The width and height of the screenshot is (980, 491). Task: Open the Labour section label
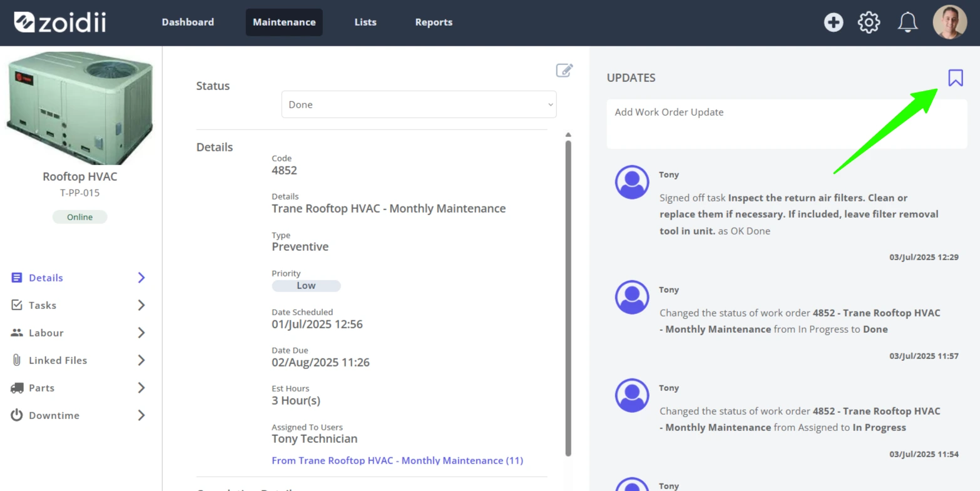[46, 333]
